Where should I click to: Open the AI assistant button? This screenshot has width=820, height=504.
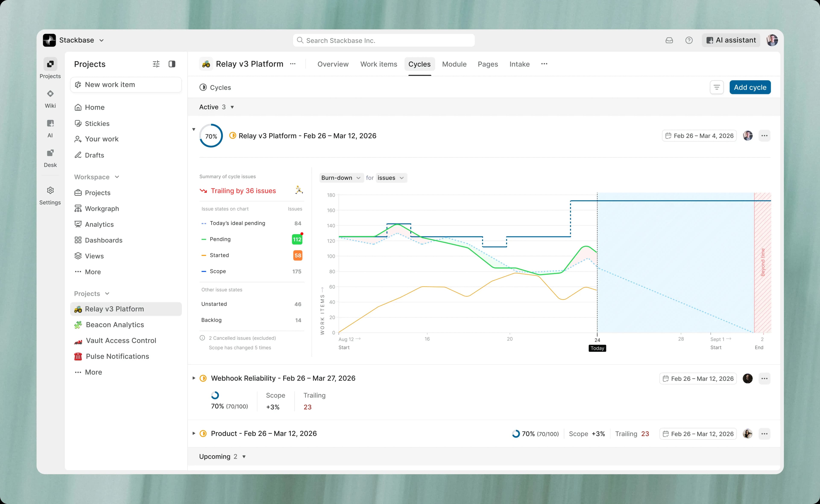(x=731, y=40)
